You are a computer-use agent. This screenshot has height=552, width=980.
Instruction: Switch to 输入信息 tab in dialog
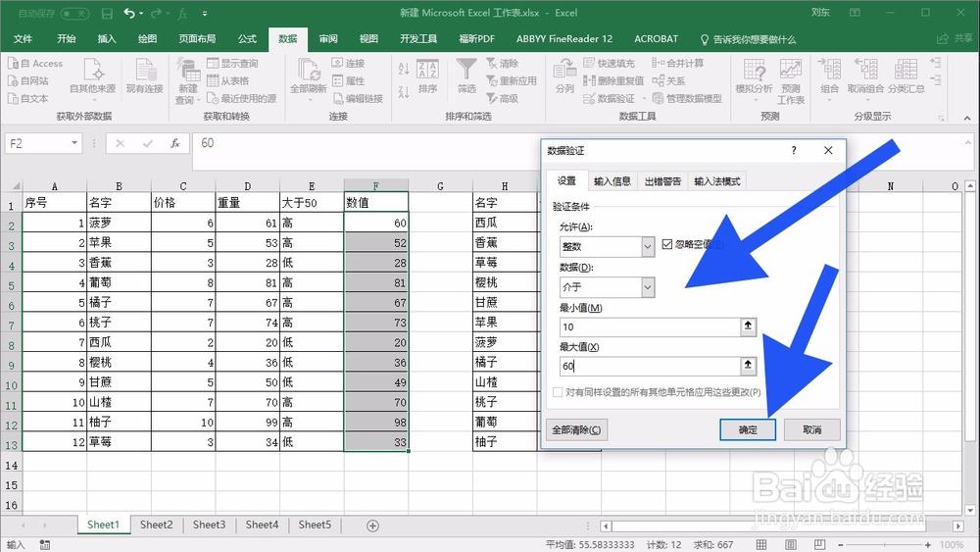pos(612,181)
